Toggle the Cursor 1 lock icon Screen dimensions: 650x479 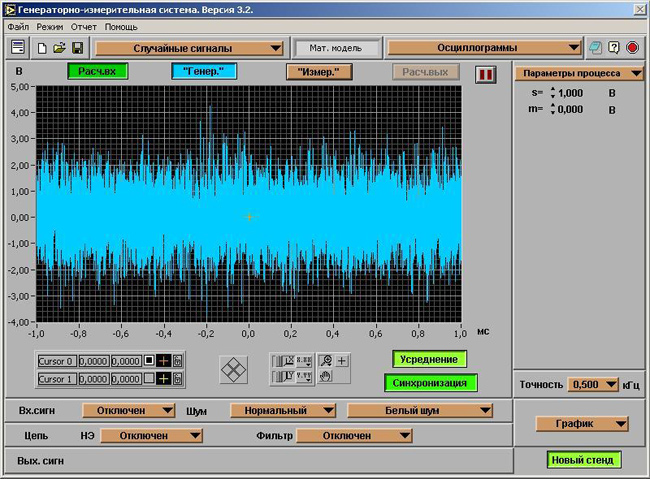coord(177,379)
